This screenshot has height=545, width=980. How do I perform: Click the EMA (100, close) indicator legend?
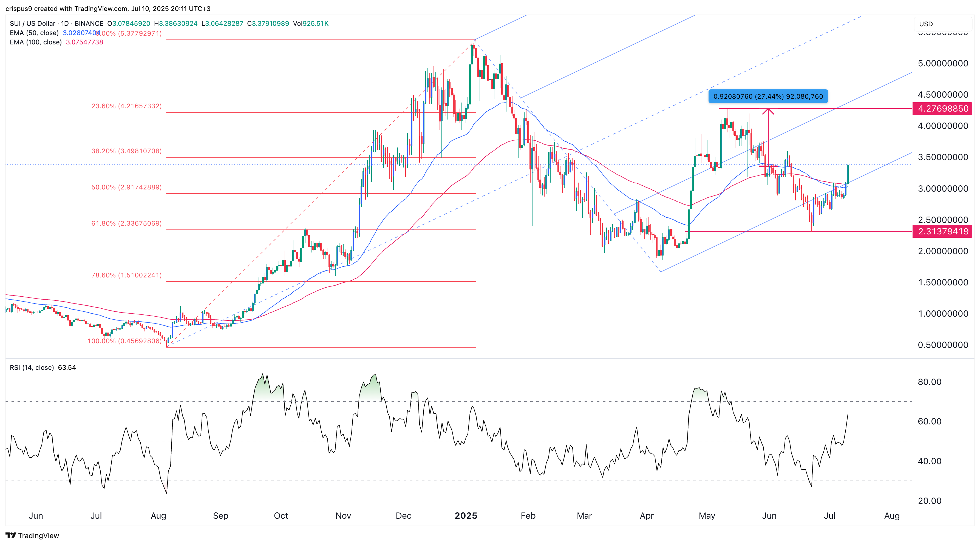(x=36, y=42)
